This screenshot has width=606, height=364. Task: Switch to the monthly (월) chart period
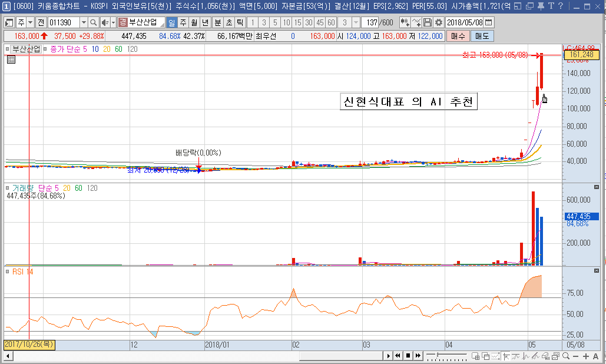point(194,22)
